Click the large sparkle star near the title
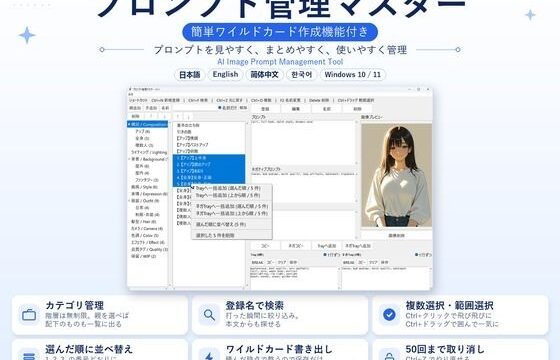560x360 pixels. (x=27, y=35)
